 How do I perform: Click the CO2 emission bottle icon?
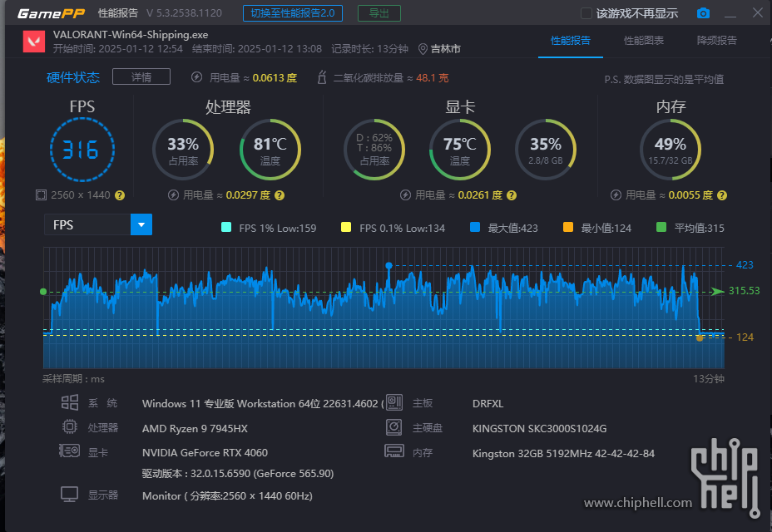coord(322,77)
